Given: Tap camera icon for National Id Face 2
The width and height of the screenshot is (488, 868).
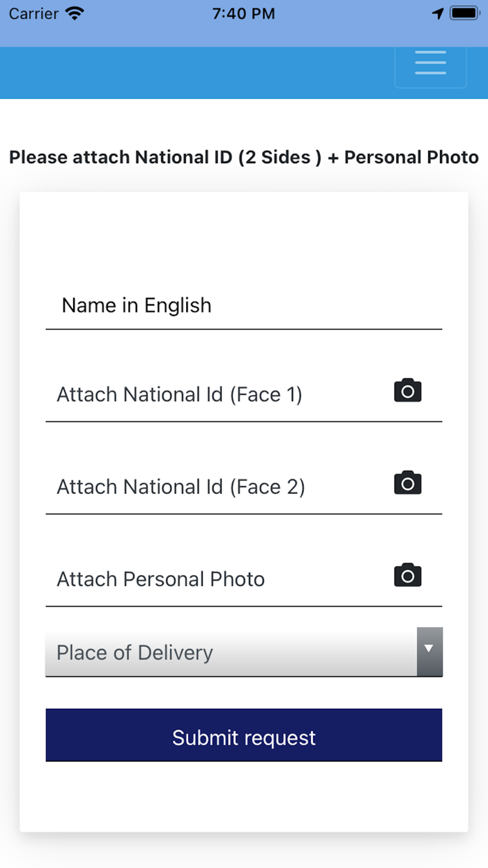Looking at the screenshot, I should 408,483.
